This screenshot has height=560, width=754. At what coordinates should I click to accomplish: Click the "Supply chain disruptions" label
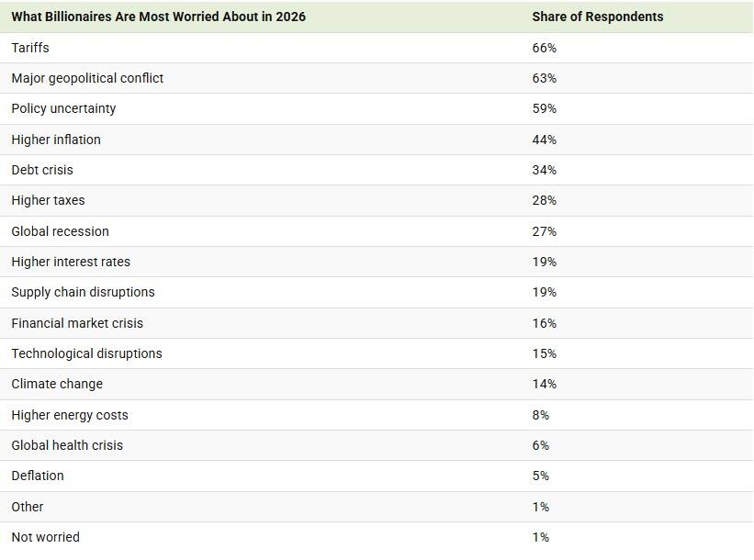click(x=83, y=292)
